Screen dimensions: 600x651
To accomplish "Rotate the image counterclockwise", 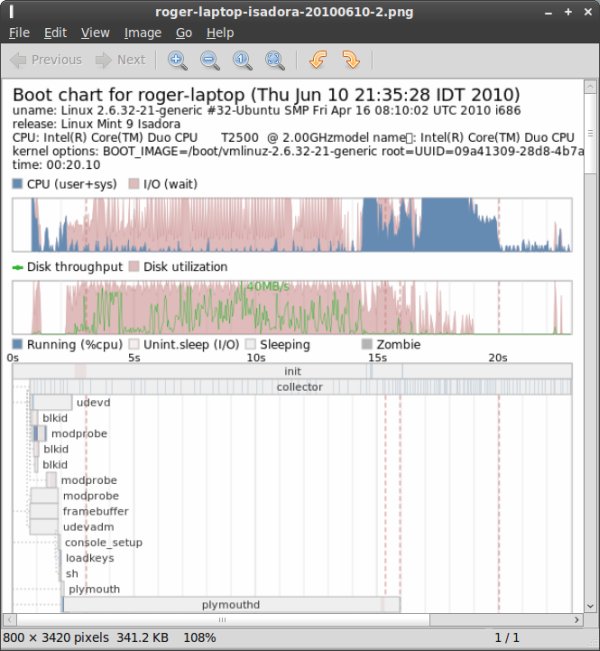I will coord(318,60).
